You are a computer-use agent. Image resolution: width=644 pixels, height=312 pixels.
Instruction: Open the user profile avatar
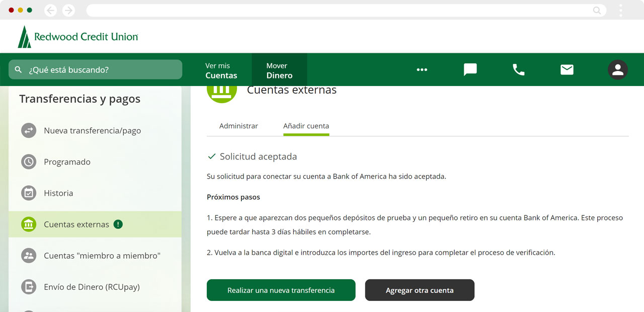click(618, 70)
